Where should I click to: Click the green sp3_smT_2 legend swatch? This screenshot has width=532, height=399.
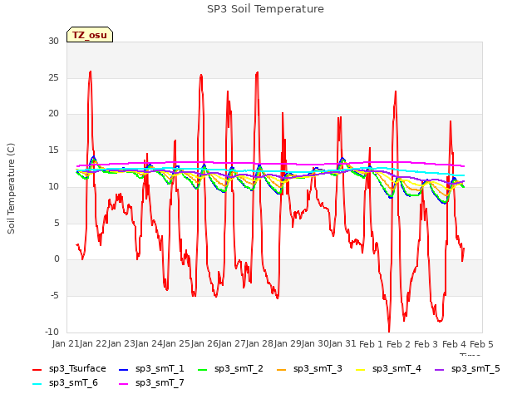[203, 369]
